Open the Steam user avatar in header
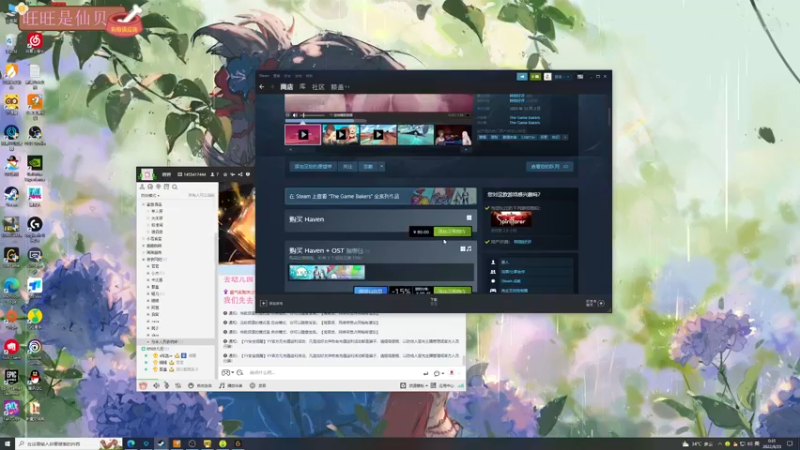 coord(547,77)
